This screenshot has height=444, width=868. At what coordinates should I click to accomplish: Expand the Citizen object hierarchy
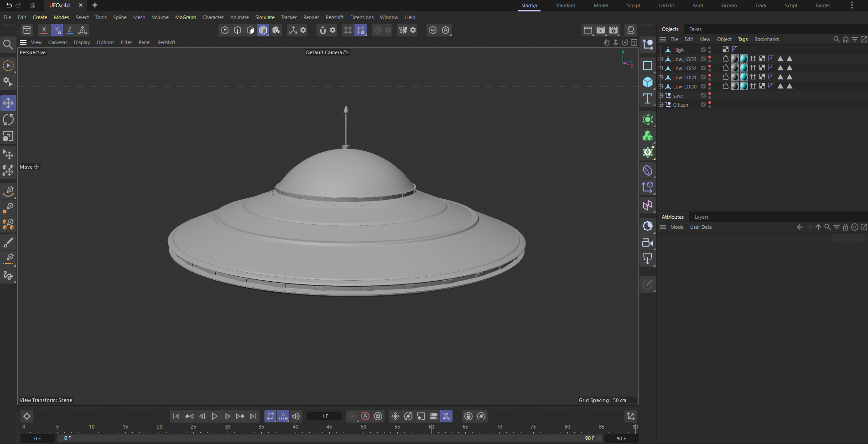tap(660, 105)
